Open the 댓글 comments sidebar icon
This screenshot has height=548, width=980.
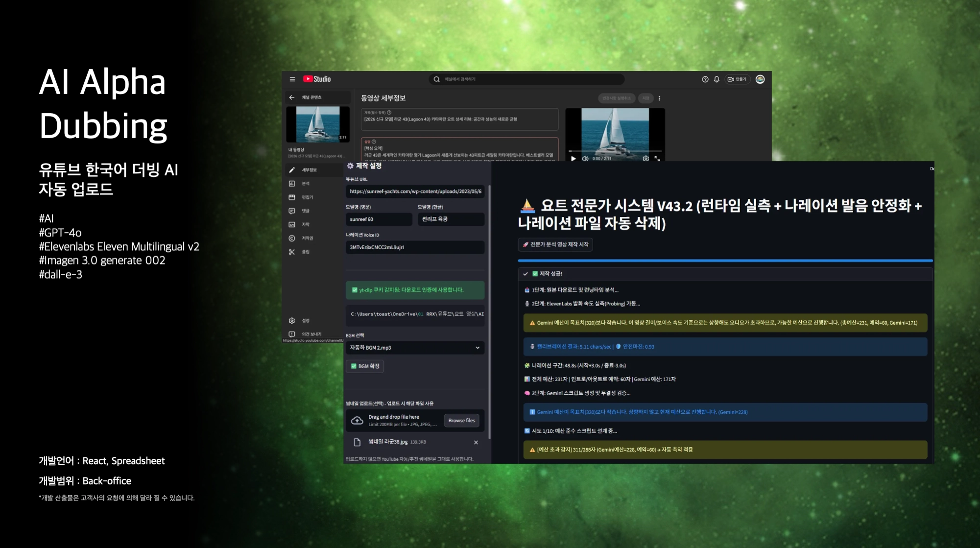[x=292, y=211]
